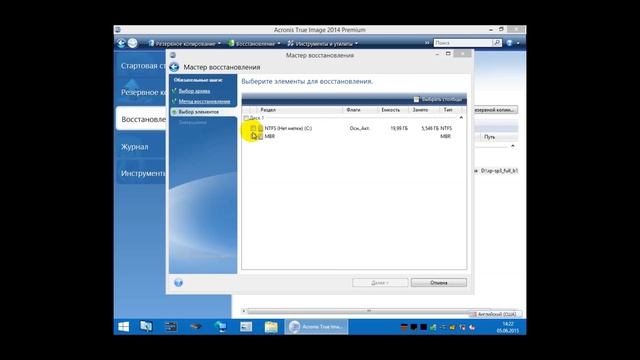Image resolution: width=640 pixels, height=360 pixels.
Task: Click the D:\xp-sp3_full_b1 path text
Action: 499,171
